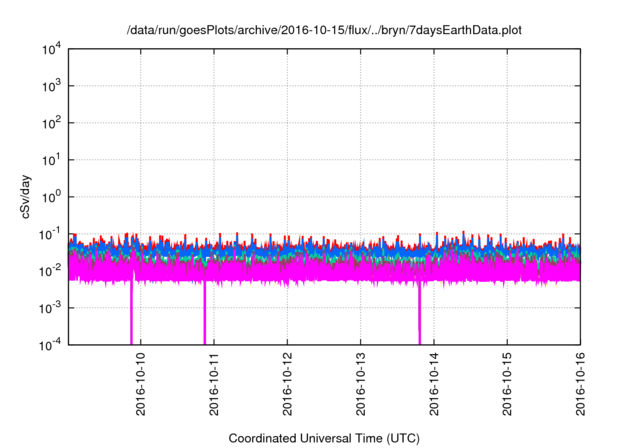Click the magenta data dropout before 2016-10-11

204,312
